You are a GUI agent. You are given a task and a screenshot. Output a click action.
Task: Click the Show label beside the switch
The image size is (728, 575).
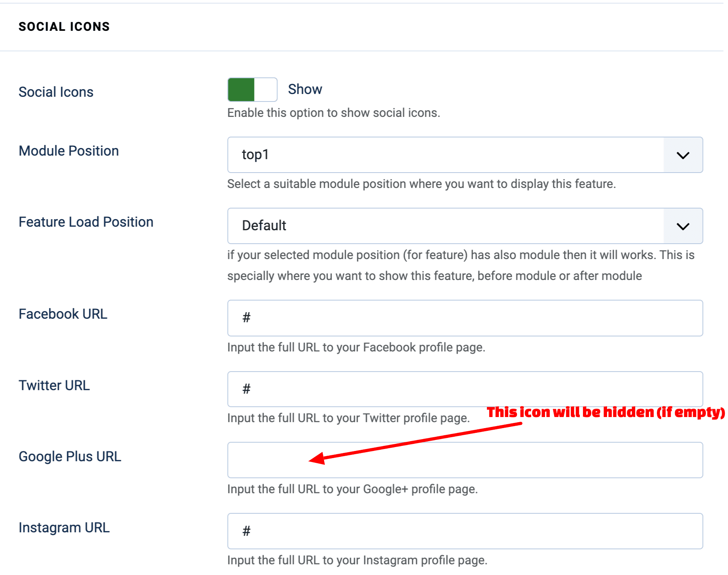pos(305,90)
